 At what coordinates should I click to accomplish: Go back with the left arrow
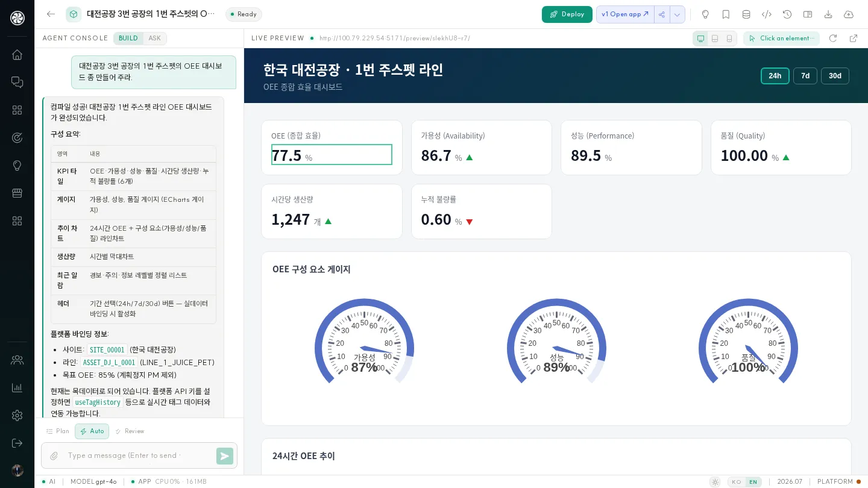[x=51, y=14]
